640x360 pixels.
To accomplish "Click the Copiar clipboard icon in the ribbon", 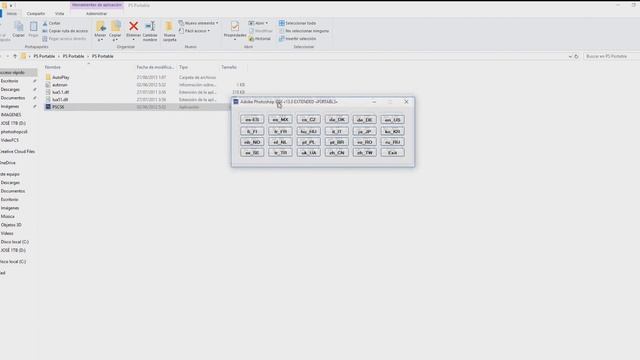I will (18, 28).
